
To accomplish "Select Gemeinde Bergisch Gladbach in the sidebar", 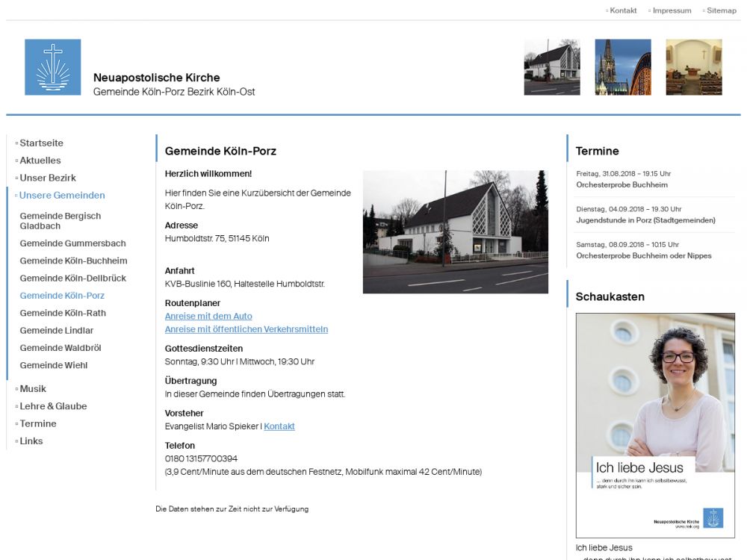I will point(60,220).
